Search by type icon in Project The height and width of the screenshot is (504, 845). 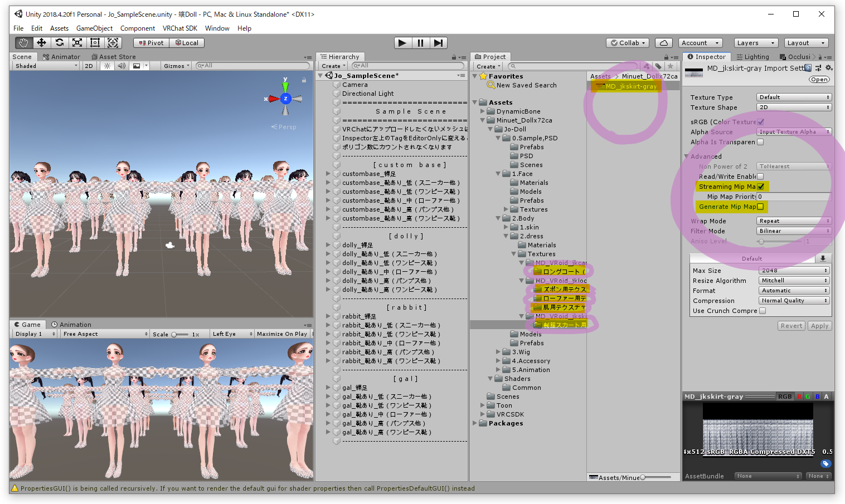[x=647, y=66]
